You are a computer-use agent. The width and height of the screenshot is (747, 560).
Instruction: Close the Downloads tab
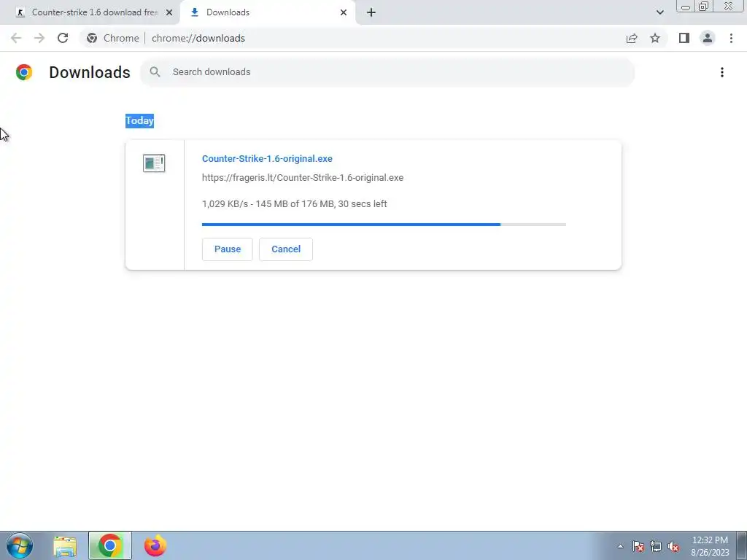[344, 12]
